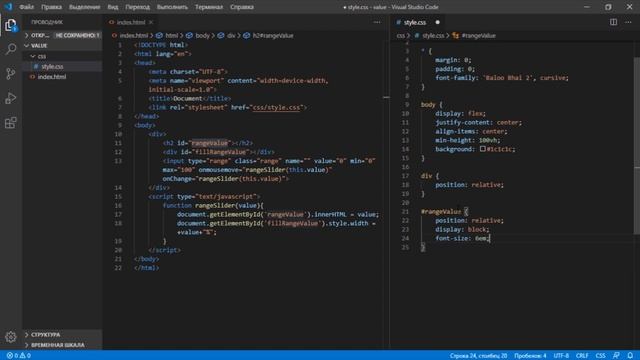Click the ПРОВОДНИК panel header

tap(47, 22)
